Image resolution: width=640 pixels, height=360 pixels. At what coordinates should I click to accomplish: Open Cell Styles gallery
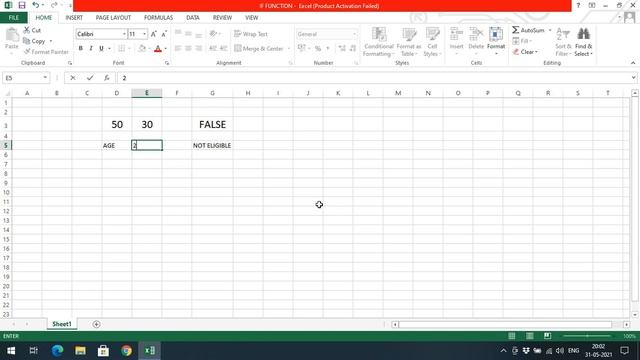(432, 42)
